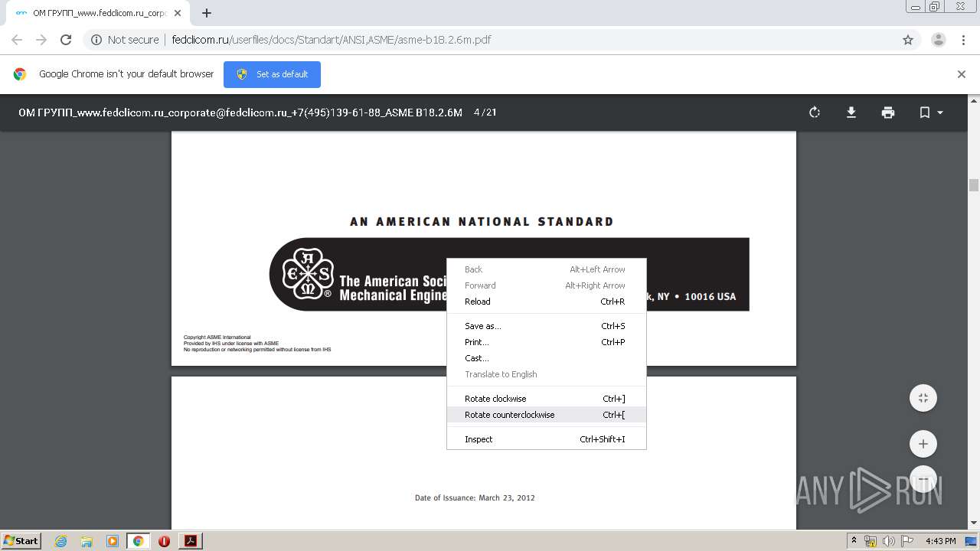This screenshot has width=980, height=551.
Task: Open the Windows Start menu
Action: [x=21, y=540]
